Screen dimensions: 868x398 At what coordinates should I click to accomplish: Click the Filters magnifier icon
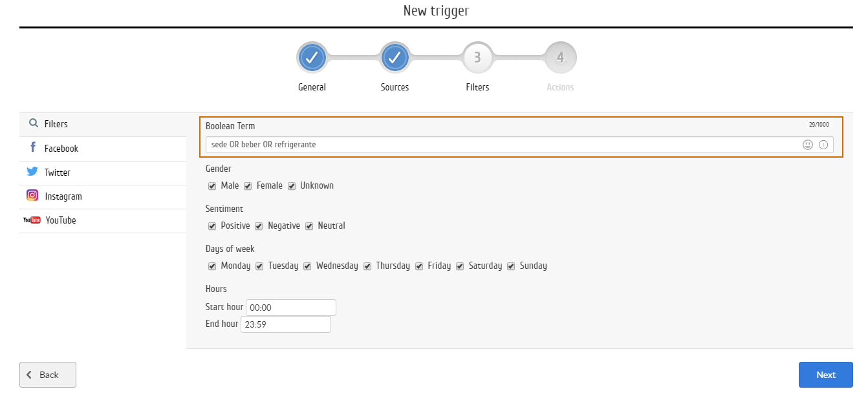pos(34,123)
